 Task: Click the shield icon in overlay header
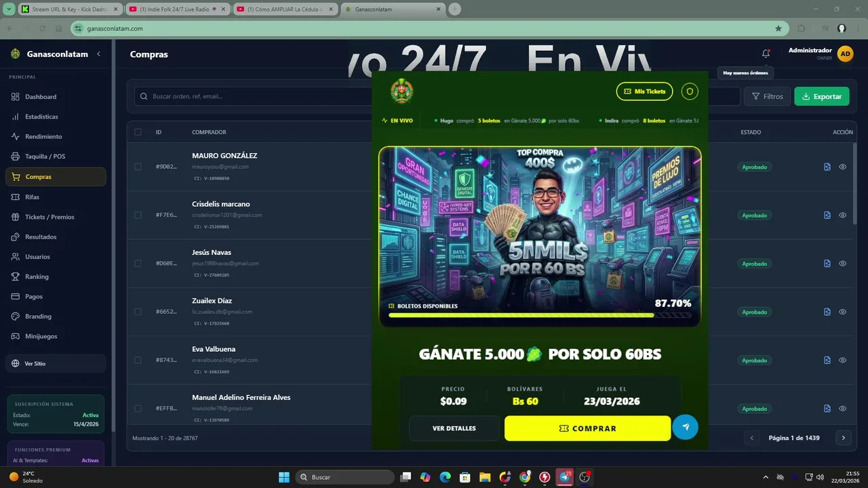point(690,91)
